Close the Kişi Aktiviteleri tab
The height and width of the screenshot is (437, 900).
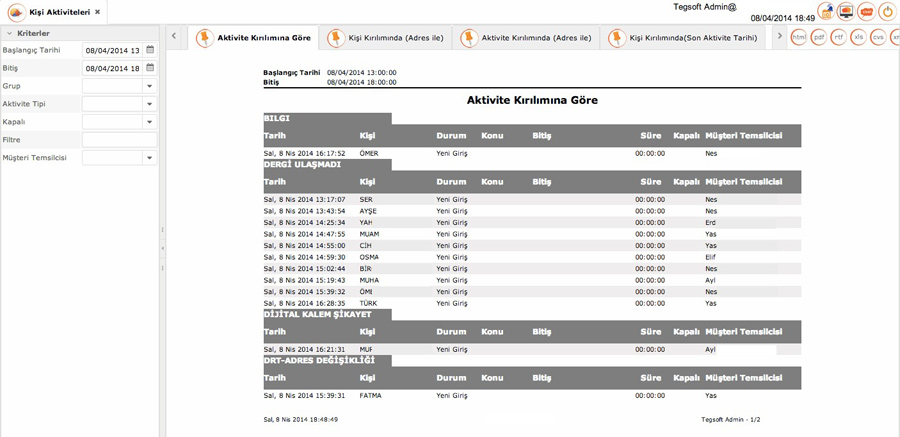98,11
